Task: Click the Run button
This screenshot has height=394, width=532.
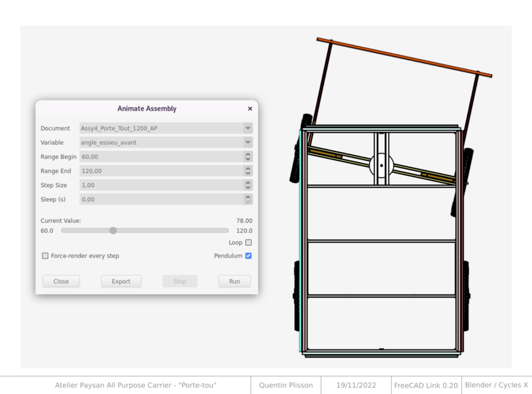Action: 234,281
